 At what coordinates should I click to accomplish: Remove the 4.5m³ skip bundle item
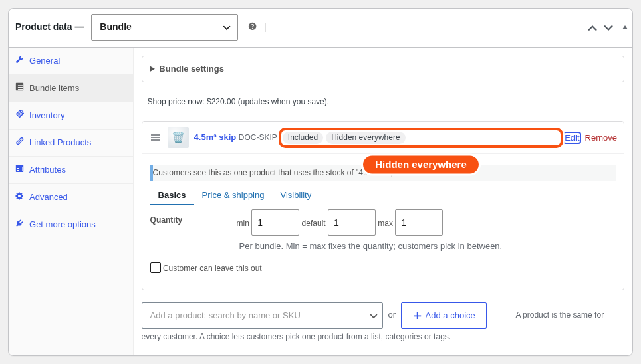point(600,138)
